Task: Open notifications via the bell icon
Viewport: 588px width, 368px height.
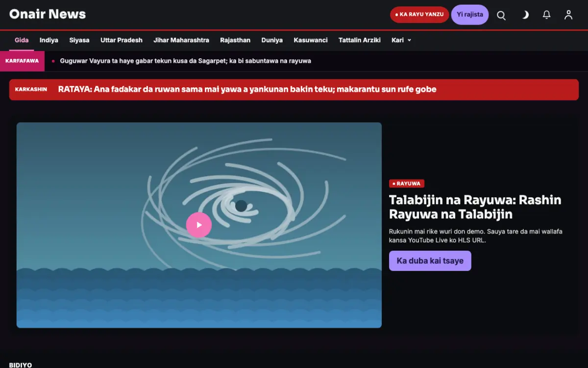Action: [547, 15]
